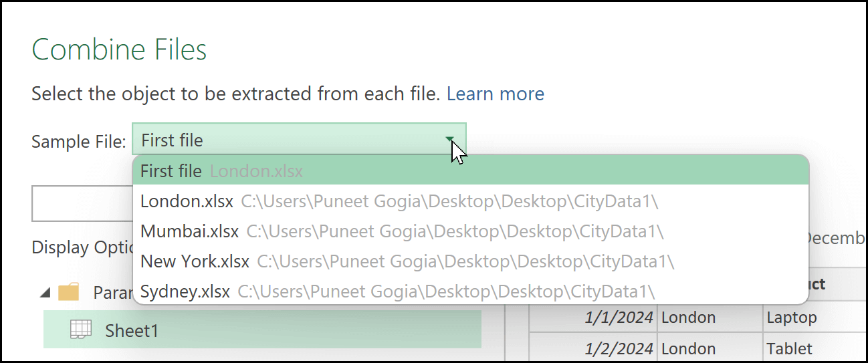The image size is (868, 363).
Task: Click London cell in the 1/1/2024 row
Action: (688, 318)
